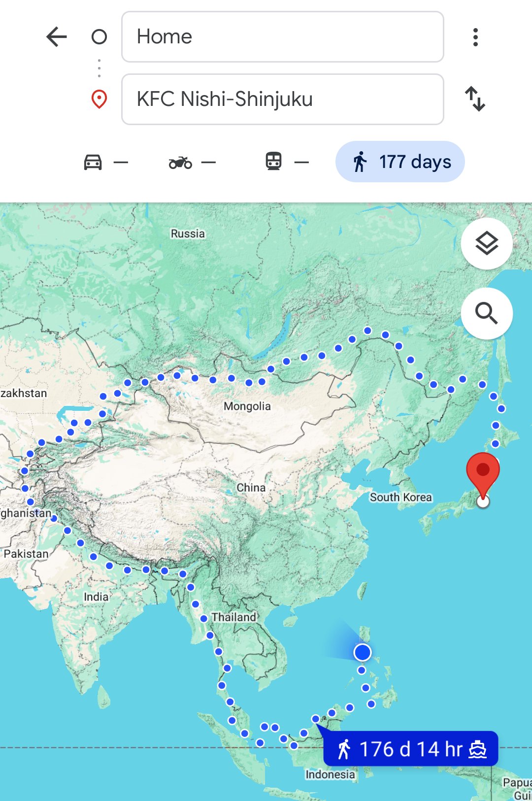Viewport: 532px width, 801px height.
Task: Tap the Pakistan map label
Action: click(x=26, y=554)
